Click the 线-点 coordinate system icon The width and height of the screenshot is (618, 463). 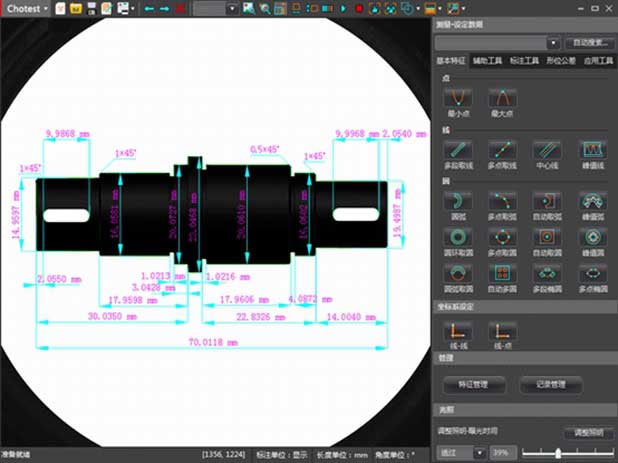click(501, 331)
